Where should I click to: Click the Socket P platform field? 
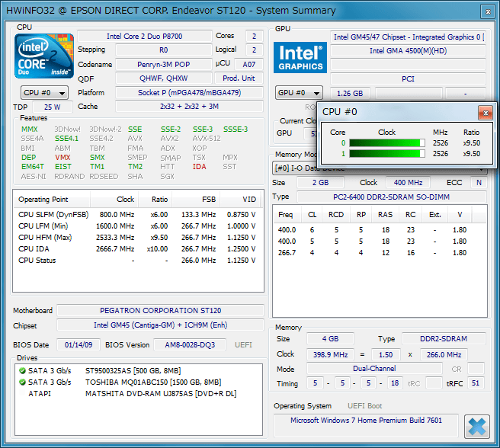coord(189,93)
